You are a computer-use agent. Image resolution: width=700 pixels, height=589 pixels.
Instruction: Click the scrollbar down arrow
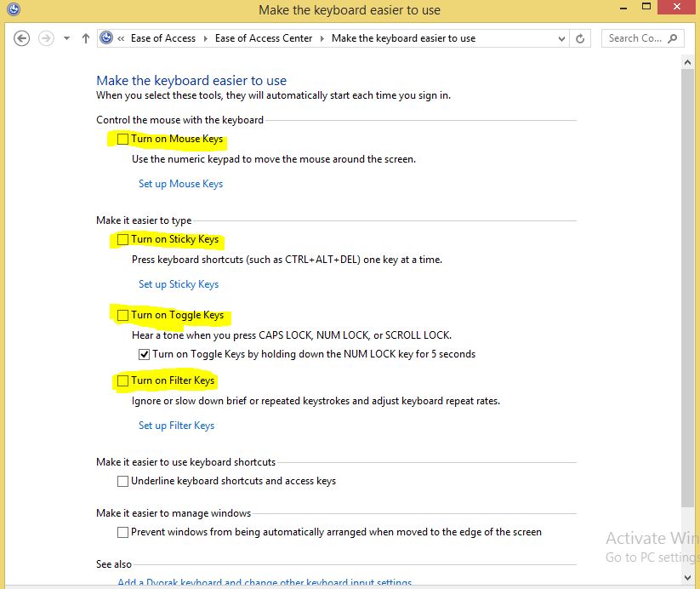(687, 578)
